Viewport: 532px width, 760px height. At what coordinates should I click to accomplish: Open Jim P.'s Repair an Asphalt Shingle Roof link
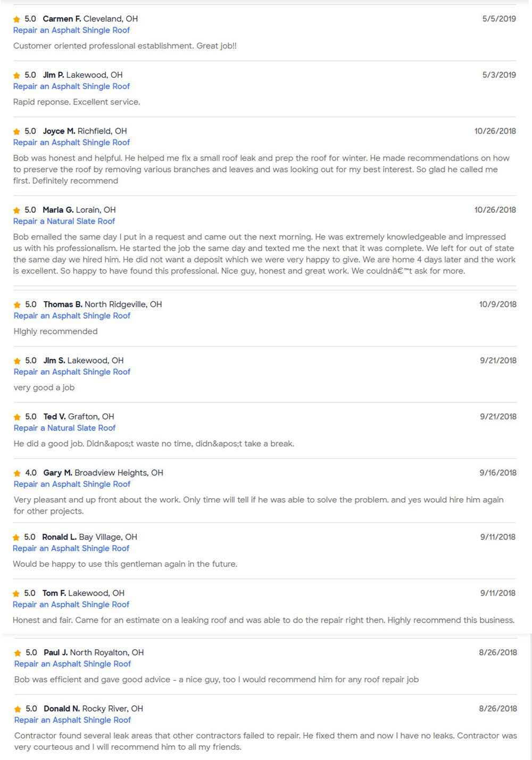71,86
